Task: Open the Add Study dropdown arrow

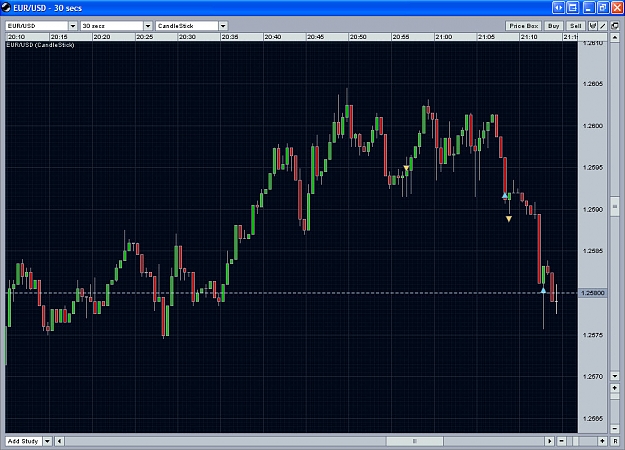Action: pyautogui.click(x=47, y=441)
